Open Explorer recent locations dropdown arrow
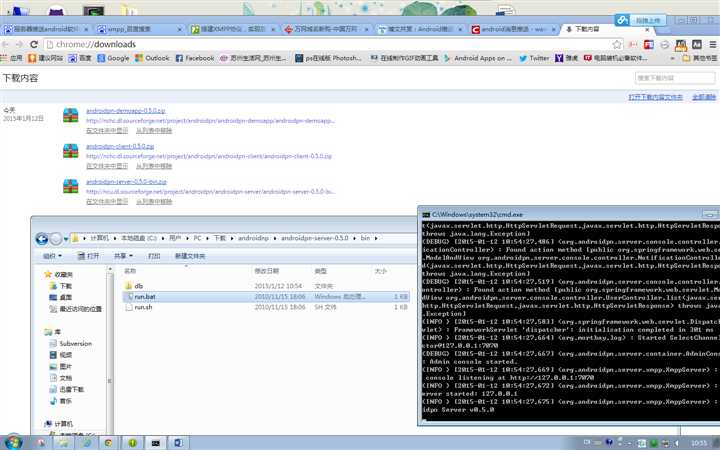This screenshot has height=450, width=720. click(x=66, y=239)
